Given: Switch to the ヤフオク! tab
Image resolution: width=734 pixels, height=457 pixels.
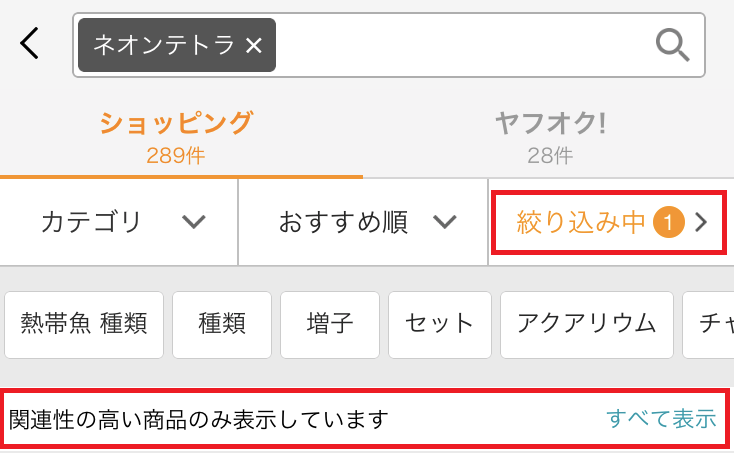Looking at the screenshot, I should (x=550, y=136).
